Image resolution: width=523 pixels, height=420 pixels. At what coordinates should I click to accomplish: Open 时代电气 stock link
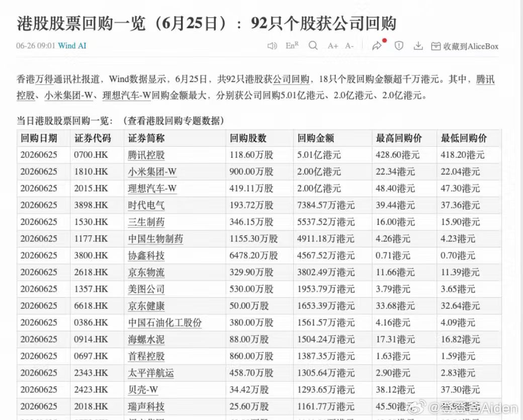coord(146,205)
